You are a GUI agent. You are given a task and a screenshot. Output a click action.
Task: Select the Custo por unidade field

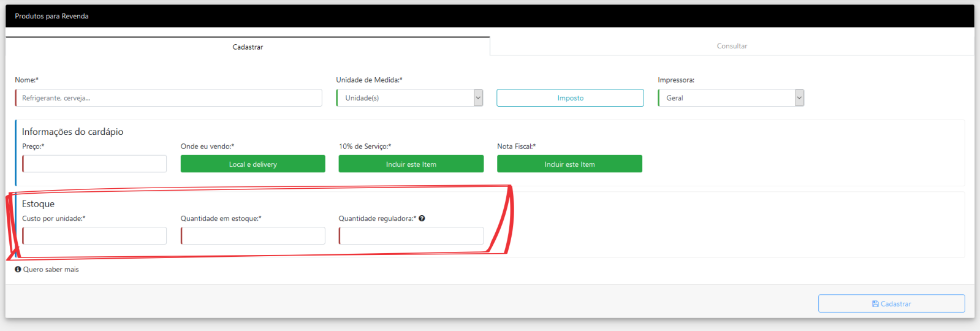click(x=94, y=236)
